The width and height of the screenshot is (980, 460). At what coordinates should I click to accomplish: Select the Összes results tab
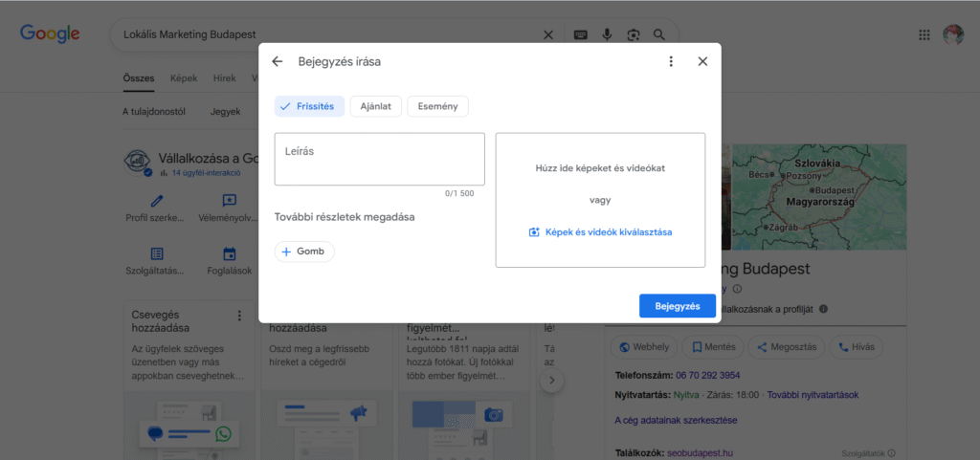click(138, 78)
